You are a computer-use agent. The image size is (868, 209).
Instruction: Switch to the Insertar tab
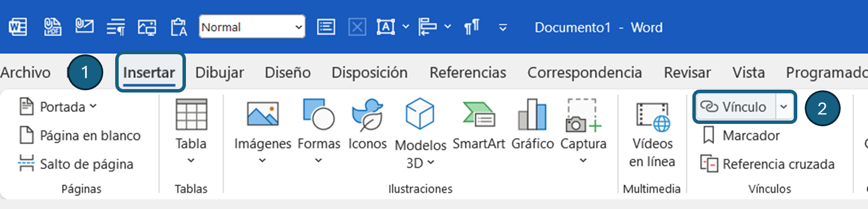coord(149,73)
